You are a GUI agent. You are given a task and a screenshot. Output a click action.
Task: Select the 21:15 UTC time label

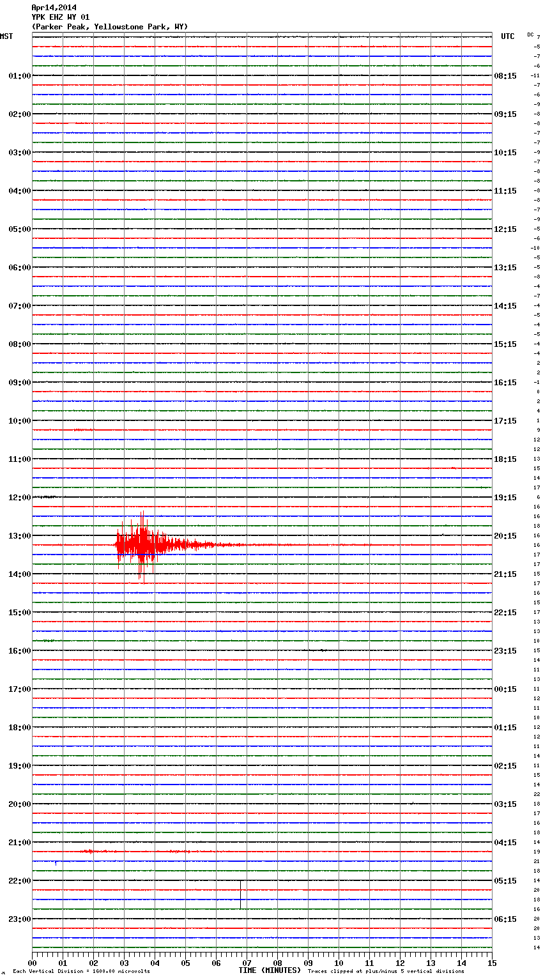coord(505,574)
